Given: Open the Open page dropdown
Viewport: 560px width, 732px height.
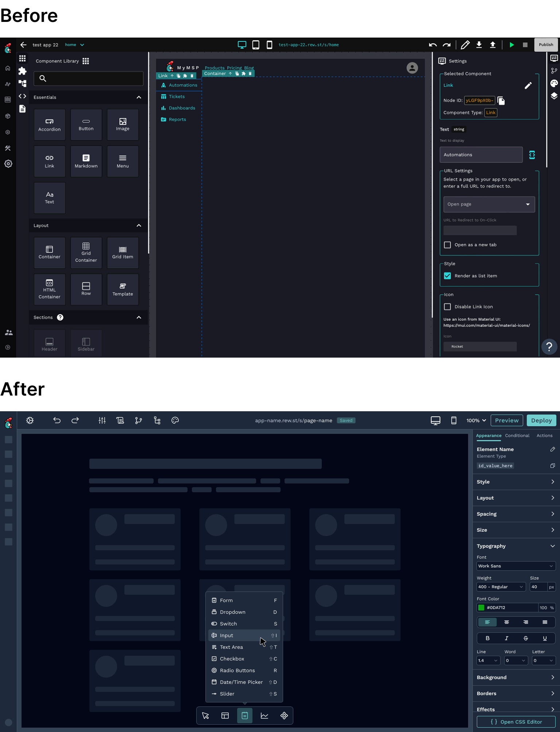Looking at the screenshot, I should pos(489,204).
